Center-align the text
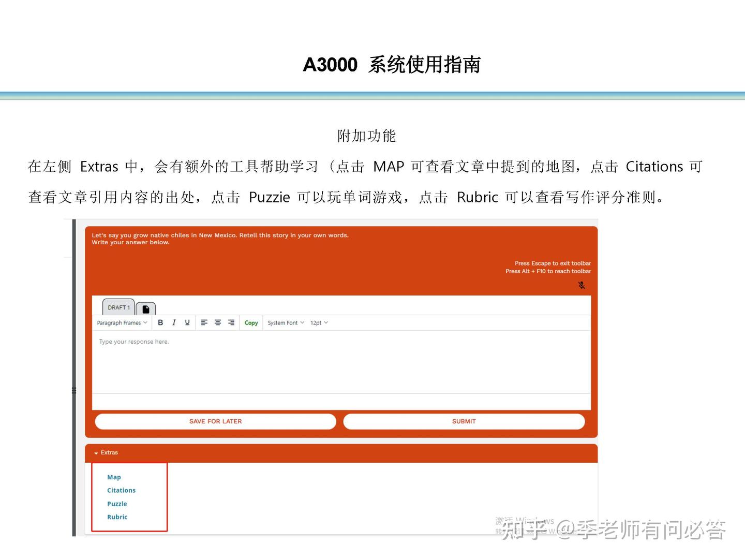 [218, 322]
